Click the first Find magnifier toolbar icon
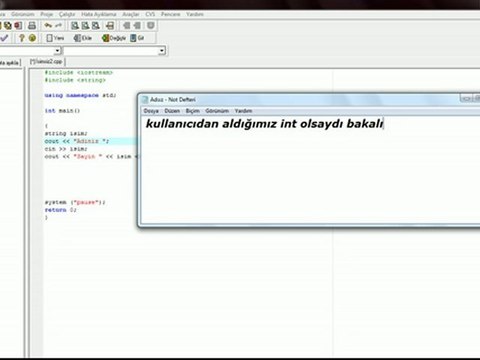Viewport: 480px width, 360px height. pos(75,25)
